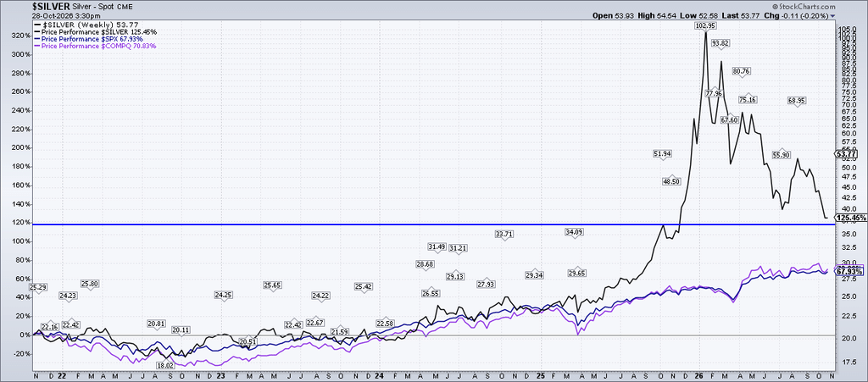Click the 29.13 price label

454,276
